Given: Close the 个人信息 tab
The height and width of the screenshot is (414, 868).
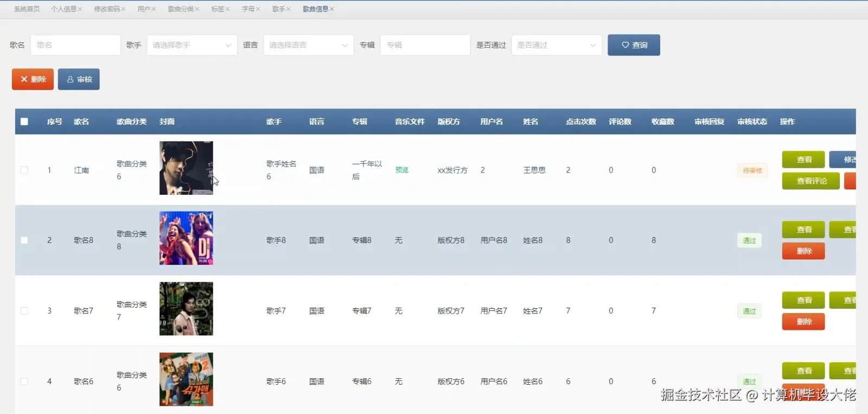Looking at the screenshot, I should [80, 9].
